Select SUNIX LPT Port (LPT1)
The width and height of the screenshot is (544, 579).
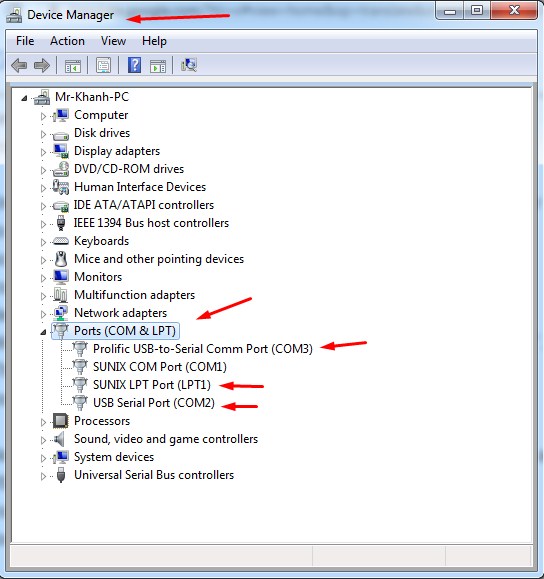tap(152, 385)
